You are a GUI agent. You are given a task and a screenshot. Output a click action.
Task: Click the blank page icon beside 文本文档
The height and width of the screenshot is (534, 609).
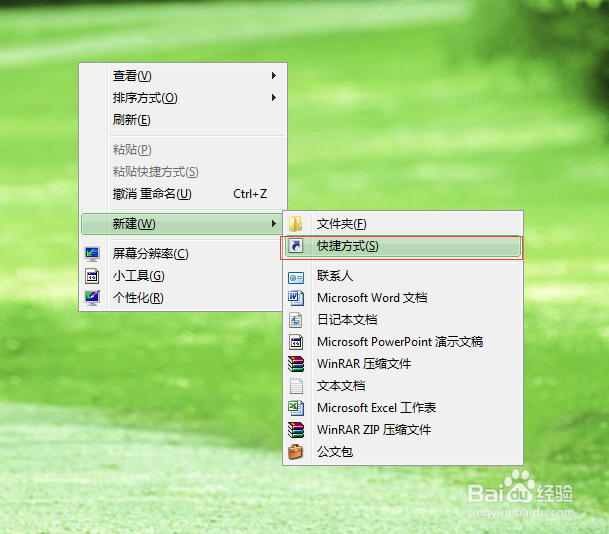tap(296, 386)
